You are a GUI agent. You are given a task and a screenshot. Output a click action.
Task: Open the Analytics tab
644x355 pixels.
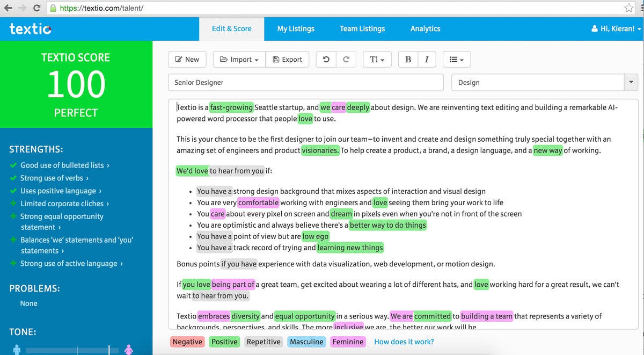click(425, 28)
